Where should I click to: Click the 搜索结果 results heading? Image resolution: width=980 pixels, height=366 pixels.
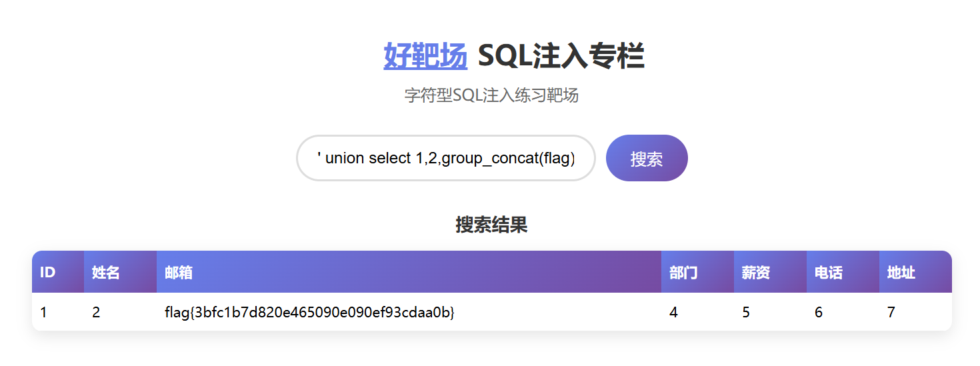(x=491, y=225)
